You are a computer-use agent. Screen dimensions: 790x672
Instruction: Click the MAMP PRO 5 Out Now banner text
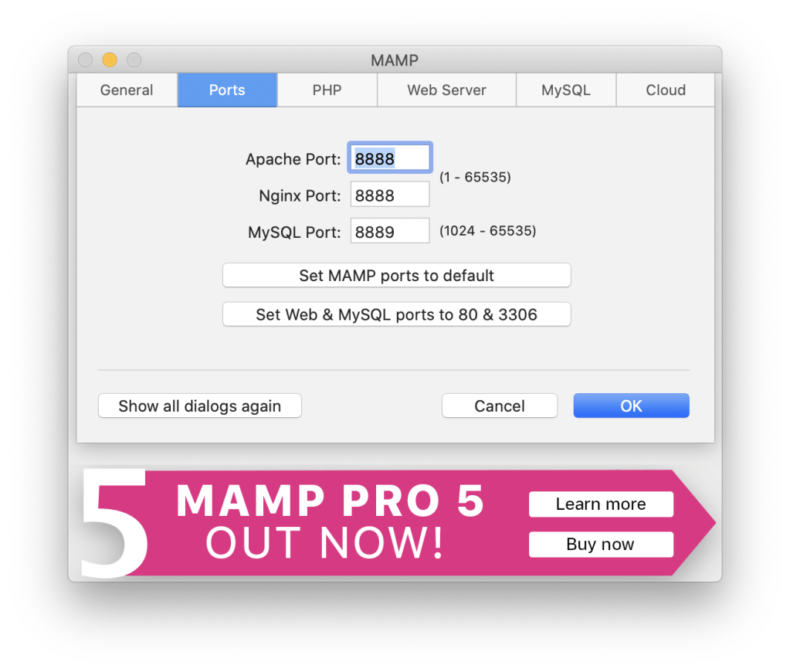point(330,521)
